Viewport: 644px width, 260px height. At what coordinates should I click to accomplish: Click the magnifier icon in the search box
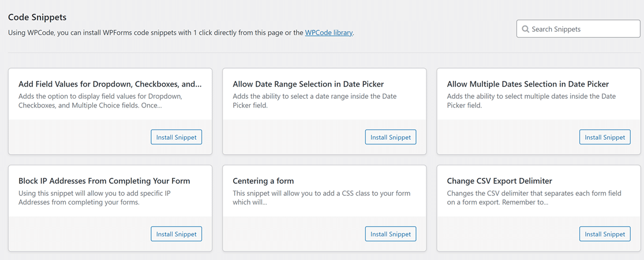coord(525,29)
